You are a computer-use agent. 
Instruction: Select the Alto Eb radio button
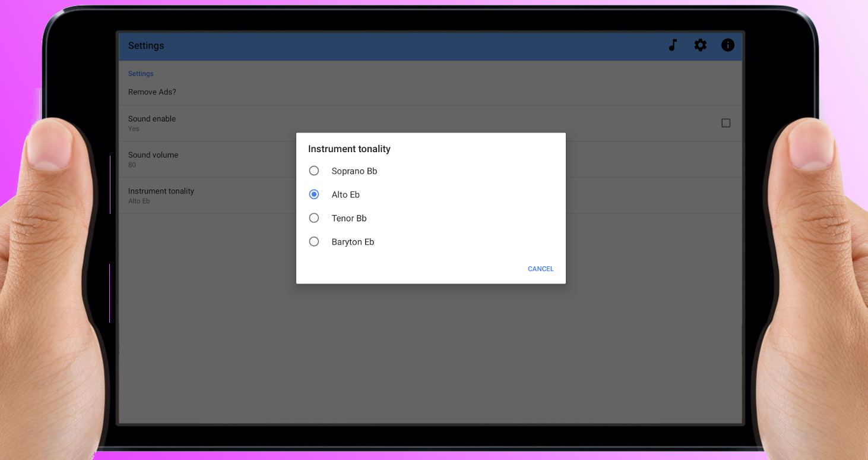point(314,194)
